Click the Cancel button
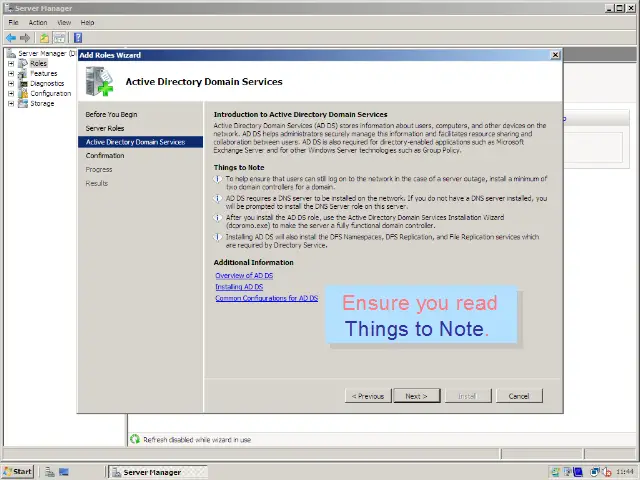 point(519,396)
